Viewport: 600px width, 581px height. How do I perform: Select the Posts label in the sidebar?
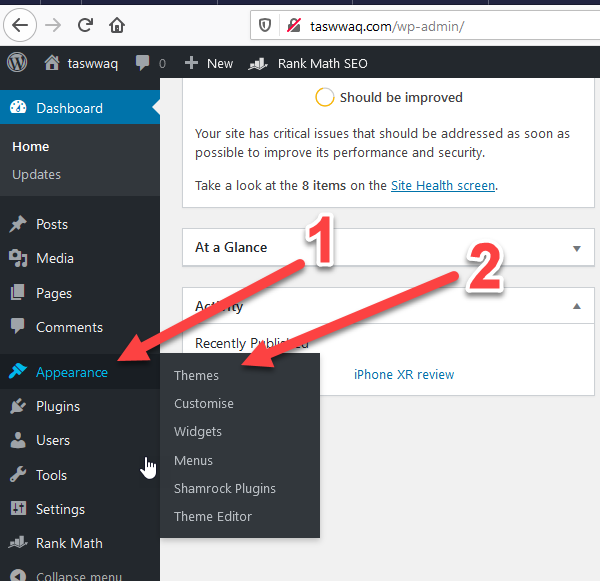click(52, 224)
